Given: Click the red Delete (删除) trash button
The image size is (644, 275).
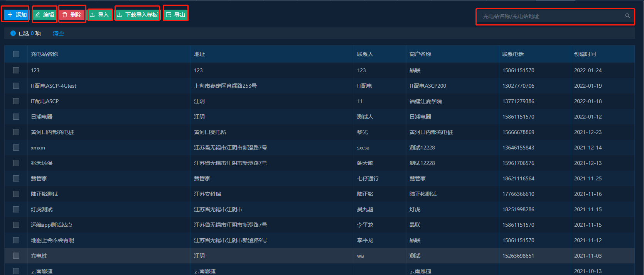Looking at the screenshot, I should coord(72,15).
